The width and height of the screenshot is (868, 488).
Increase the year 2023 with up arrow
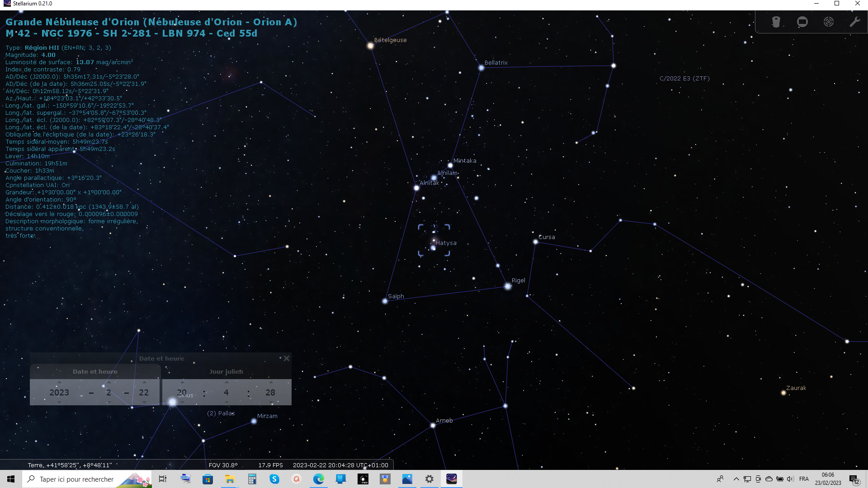[x=59, y=382]
